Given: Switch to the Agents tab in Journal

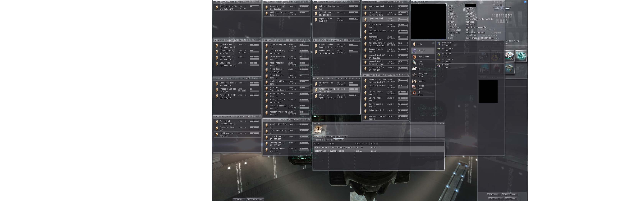Looking at the screenshot, I should [318, 136].
